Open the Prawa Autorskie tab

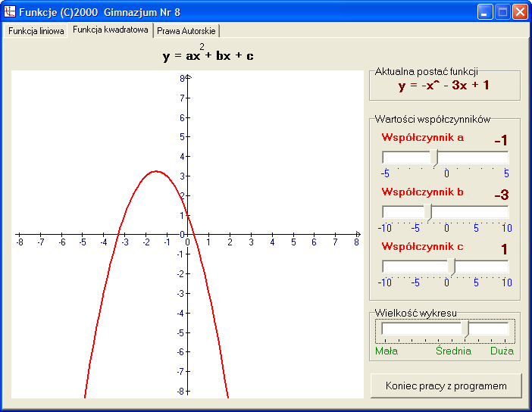click(x=186, y=31)
